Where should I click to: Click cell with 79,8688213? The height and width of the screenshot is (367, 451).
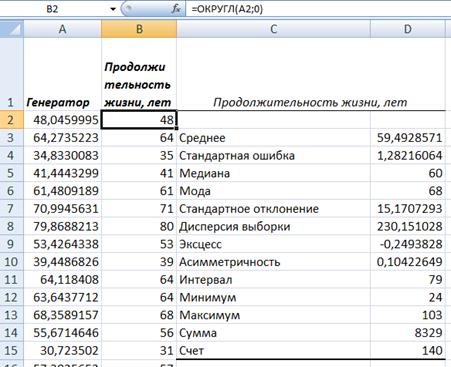pos(62,226)
